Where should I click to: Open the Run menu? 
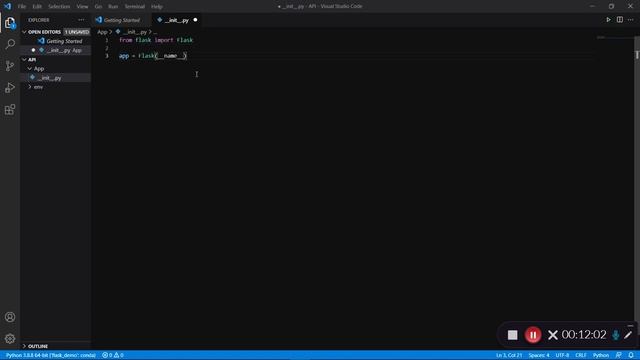point(113,7)
